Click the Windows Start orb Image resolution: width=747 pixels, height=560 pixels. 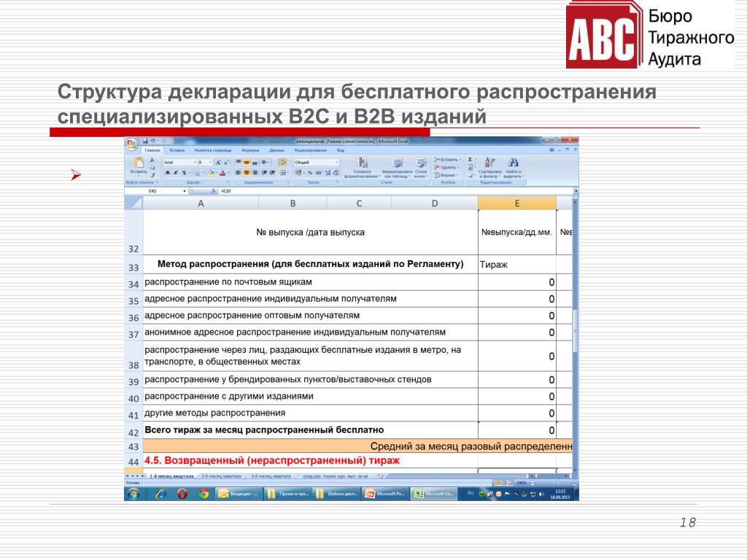[x=133, y=494]
